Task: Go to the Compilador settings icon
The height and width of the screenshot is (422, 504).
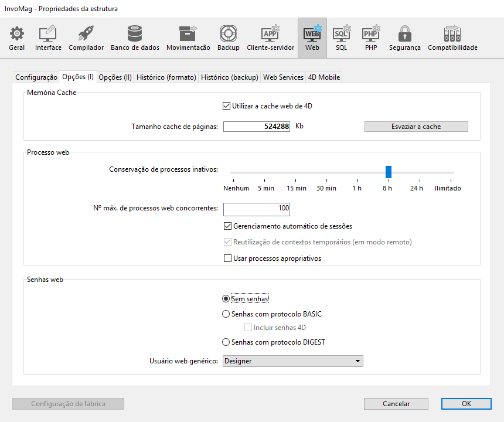Action: pos(86,38)
